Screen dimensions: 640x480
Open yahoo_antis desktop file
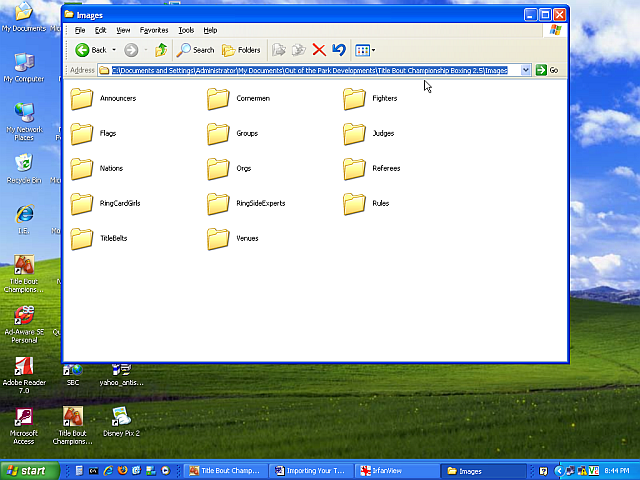click(121, 375)
